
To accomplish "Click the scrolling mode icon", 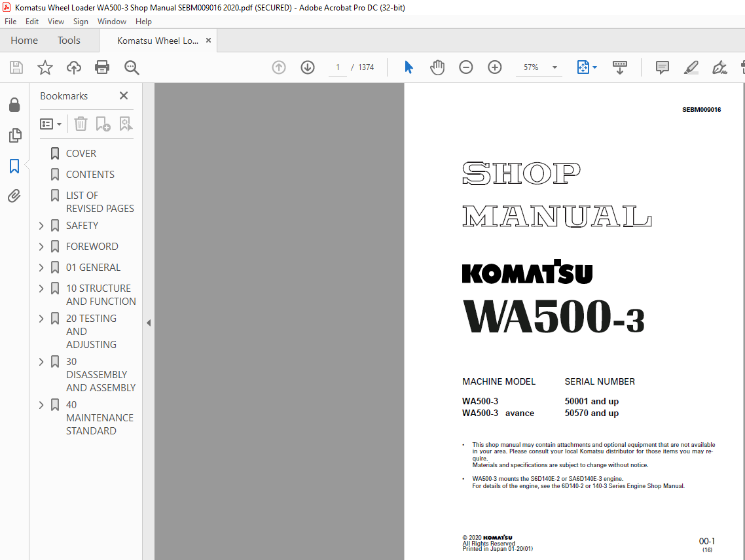I will pos(619,67).
